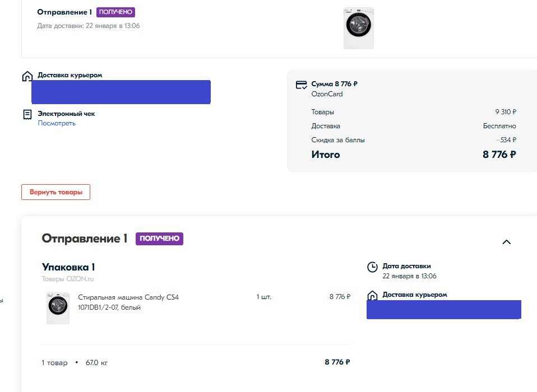Click the Итого total row
Screen dimensions: 537x392
tap(413, 155)
